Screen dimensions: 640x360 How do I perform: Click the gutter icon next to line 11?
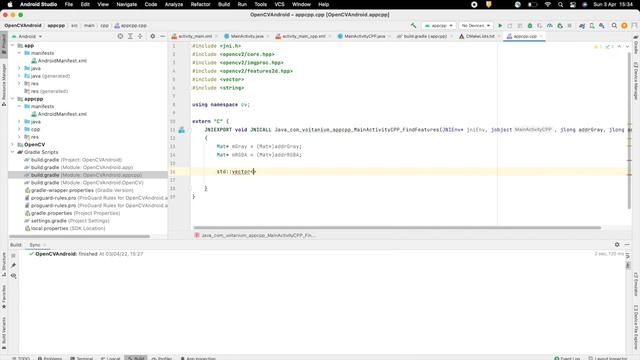click(182, 130)
